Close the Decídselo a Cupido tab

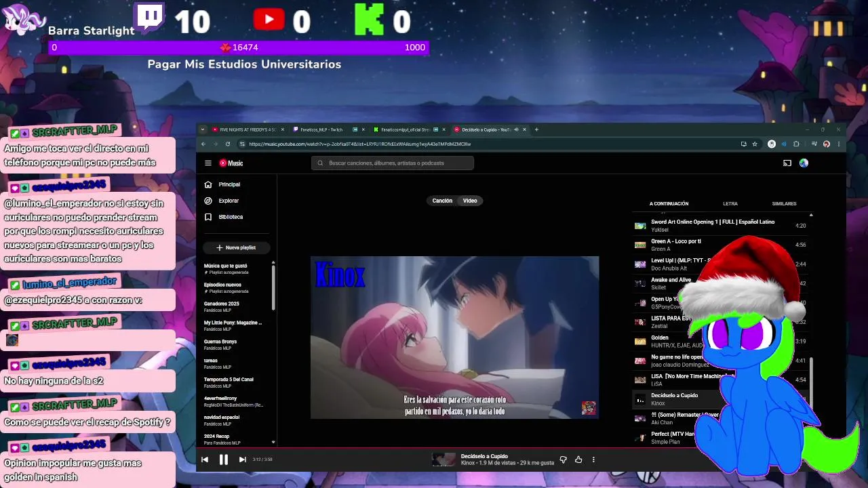point(524,129)
